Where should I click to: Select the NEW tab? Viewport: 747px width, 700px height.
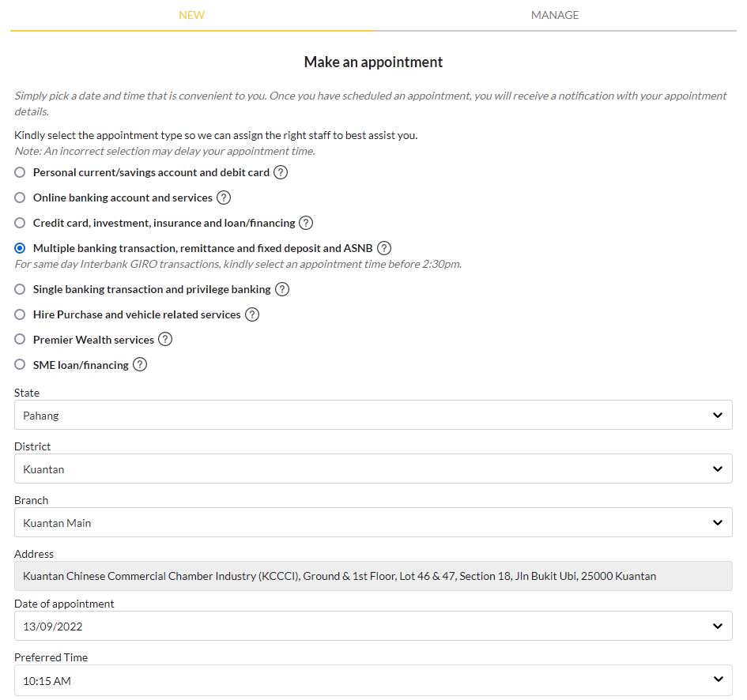pyautogui.click(x=191, y=15)
